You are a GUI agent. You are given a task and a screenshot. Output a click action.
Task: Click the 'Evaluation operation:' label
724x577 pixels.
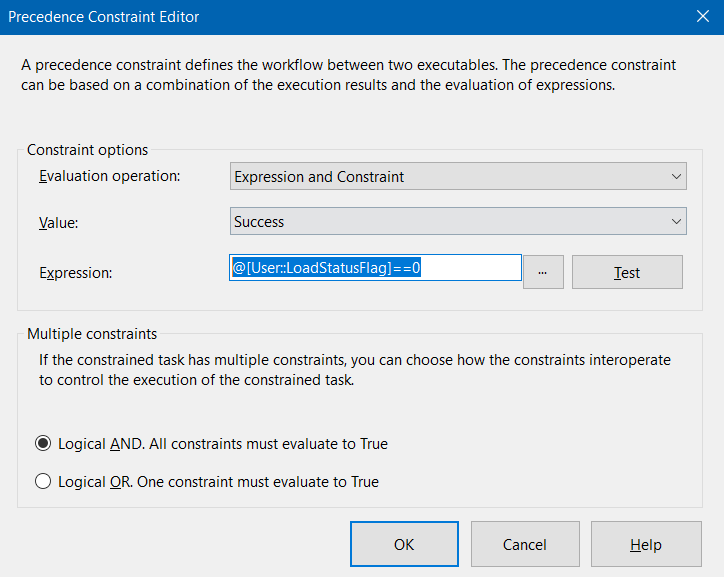(109, 176)
